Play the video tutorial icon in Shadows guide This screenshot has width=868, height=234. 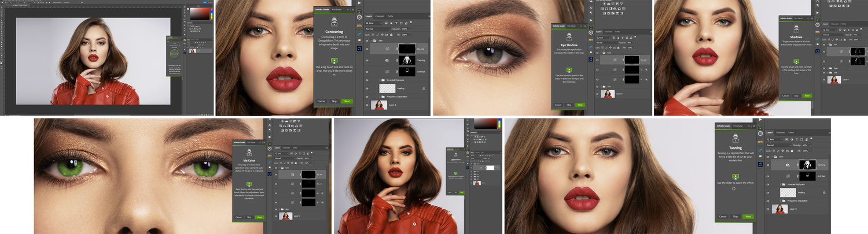click(796, 61)
